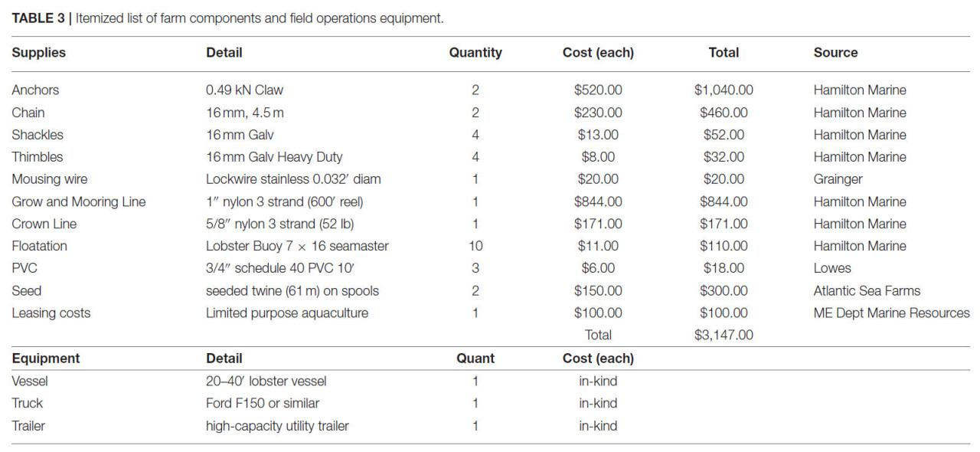Click the TABLE 3 caption title

[227, 18]
